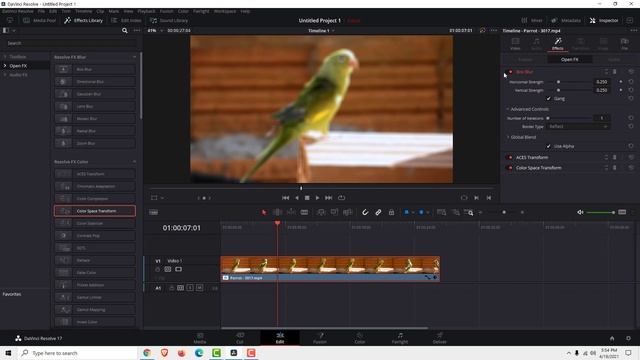Open the Fusion page tab

320,338
